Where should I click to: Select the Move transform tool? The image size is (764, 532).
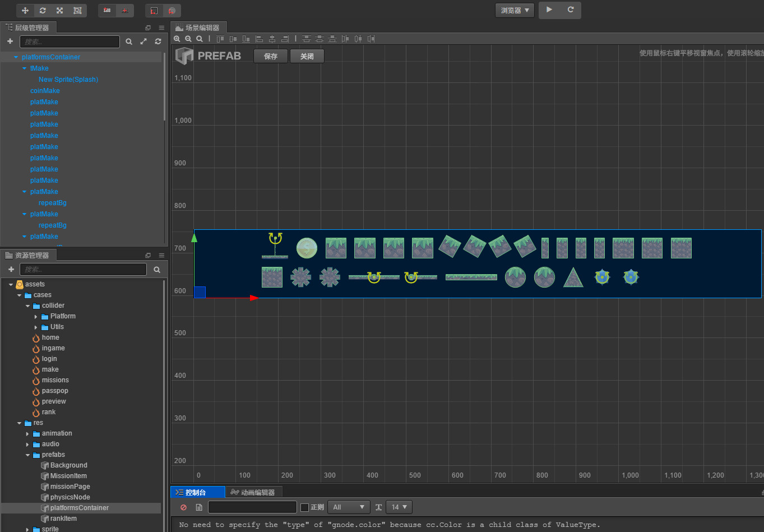pyautogui.click(x=24, y=10)
